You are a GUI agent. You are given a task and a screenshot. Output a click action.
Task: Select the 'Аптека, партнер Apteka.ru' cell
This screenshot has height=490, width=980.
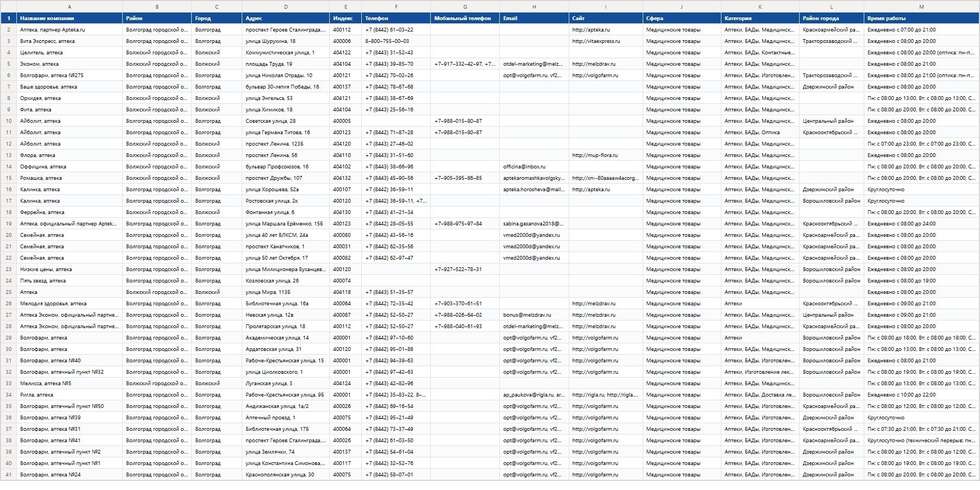click(70, 30)
